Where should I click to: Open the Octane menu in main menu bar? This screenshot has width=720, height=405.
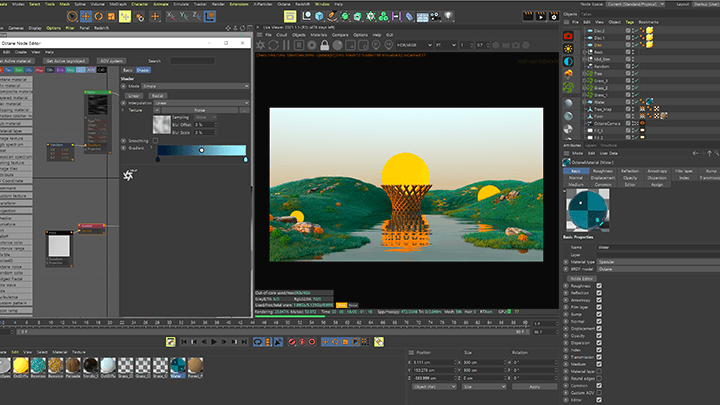pos(284,4)
